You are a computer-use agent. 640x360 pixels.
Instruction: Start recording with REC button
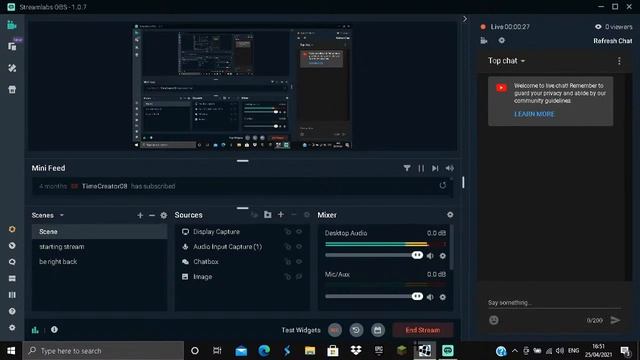(x=335, y=330)
